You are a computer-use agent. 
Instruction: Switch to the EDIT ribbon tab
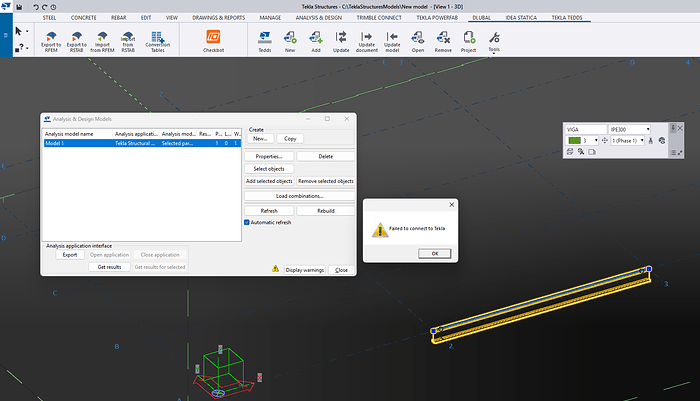click(146, 18)
